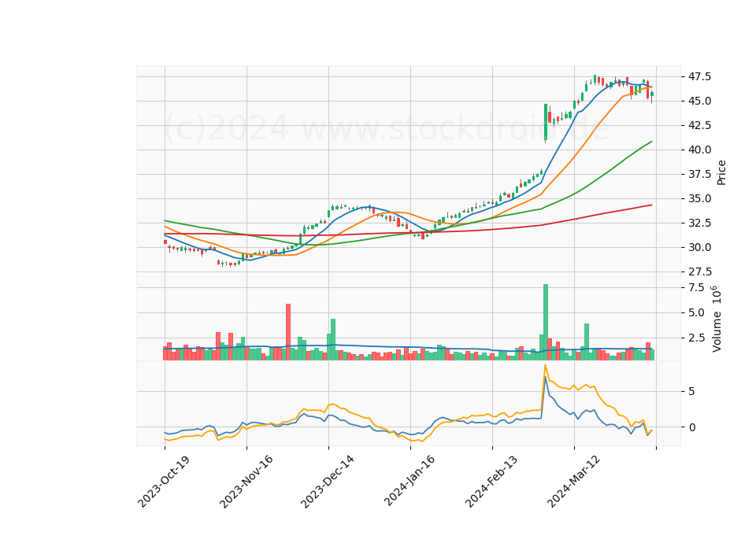Select the 2024-Feb-13 date label

[x=491, y=482]
